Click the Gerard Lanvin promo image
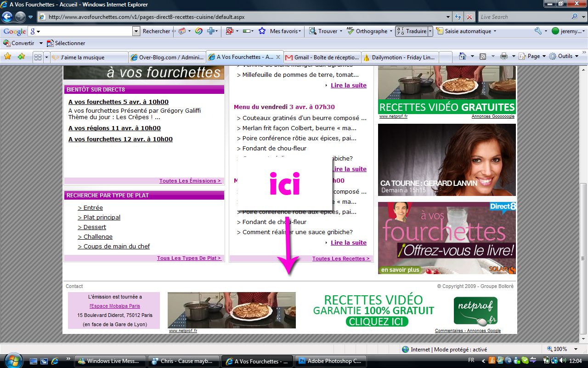 tap(447, 160)
